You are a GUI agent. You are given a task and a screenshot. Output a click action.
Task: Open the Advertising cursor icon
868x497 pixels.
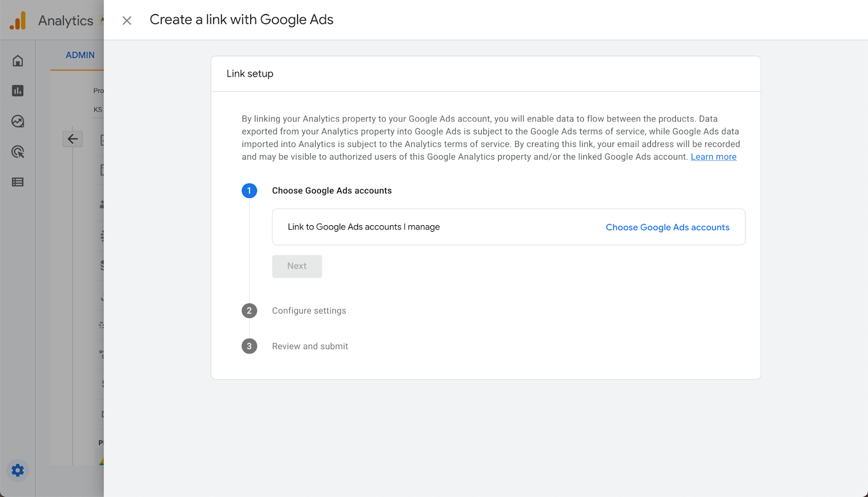coord(18,152)
